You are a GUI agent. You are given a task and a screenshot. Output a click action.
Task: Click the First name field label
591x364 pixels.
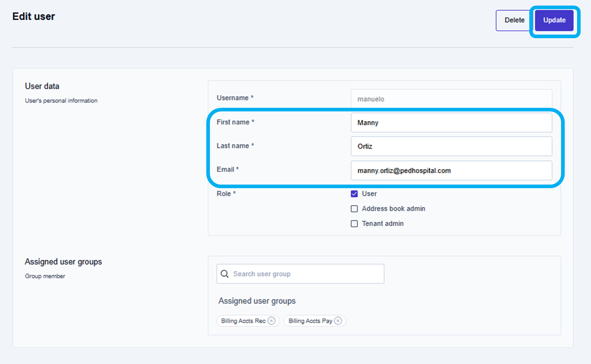tap(233, 122)
